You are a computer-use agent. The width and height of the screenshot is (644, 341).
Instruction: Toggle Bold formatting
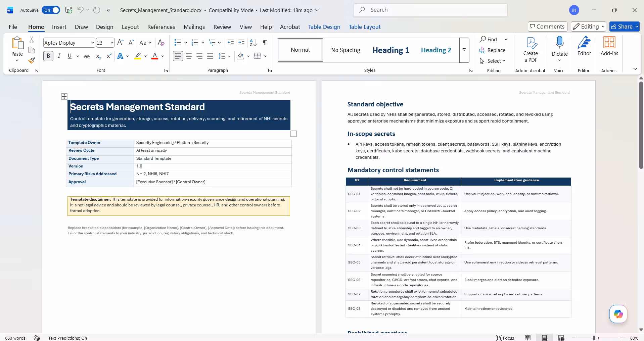click(48, 56)
